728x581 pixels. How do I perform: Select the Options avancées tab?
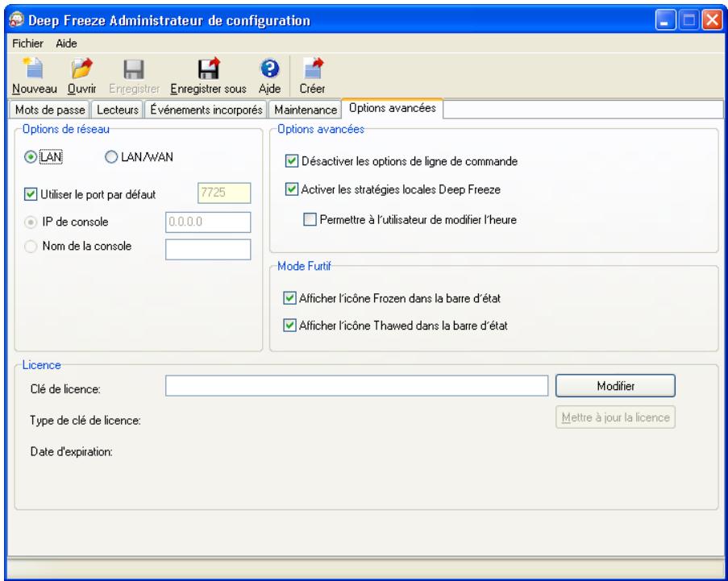(393, 108)
